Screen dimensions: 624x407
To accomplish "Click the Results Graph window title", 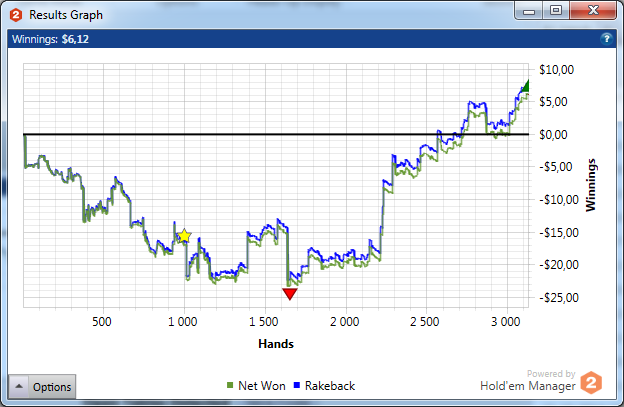I will (x=66, y=15).
